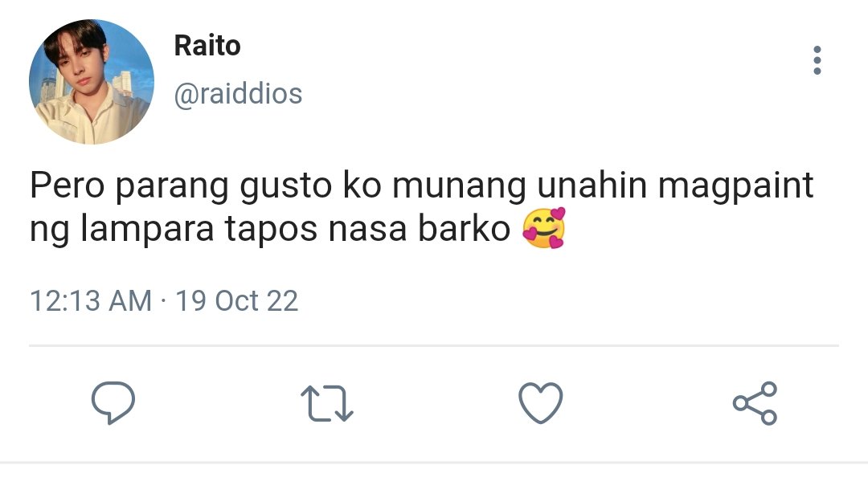Open the three-dot more options menu
868x477 pixels.
817,60
